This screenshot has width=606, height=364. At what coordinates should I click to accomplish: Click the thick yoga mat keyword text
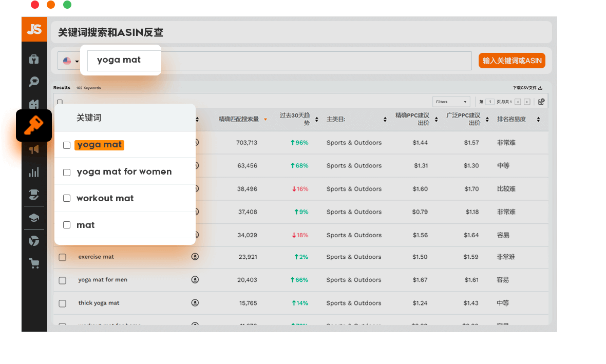[x=99, y=303]
